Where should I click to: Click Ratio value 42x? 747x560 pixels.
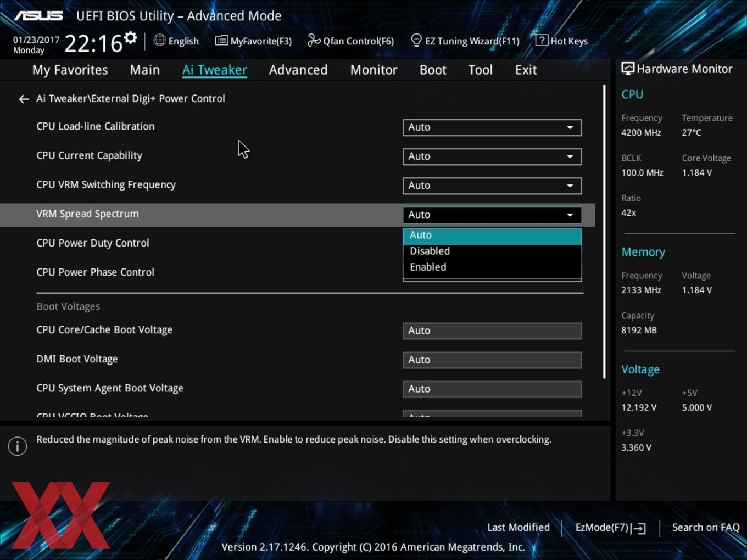tap(629, 212)
